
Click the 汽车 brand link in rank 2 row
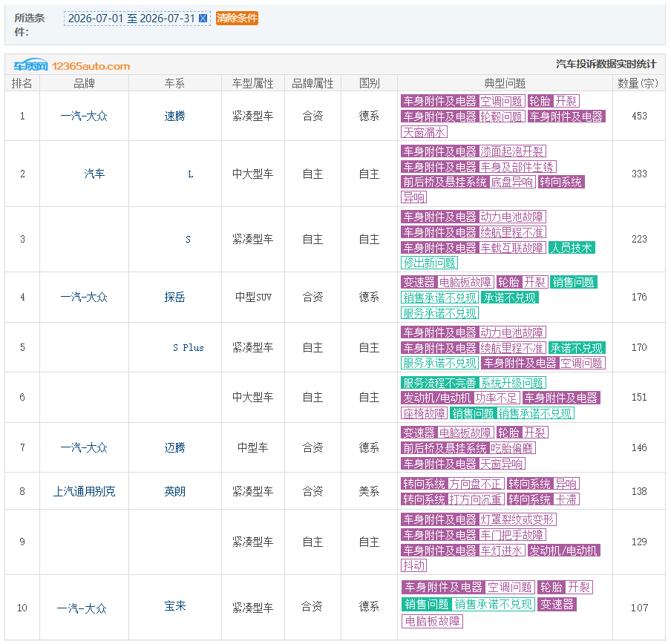[94, 174]
